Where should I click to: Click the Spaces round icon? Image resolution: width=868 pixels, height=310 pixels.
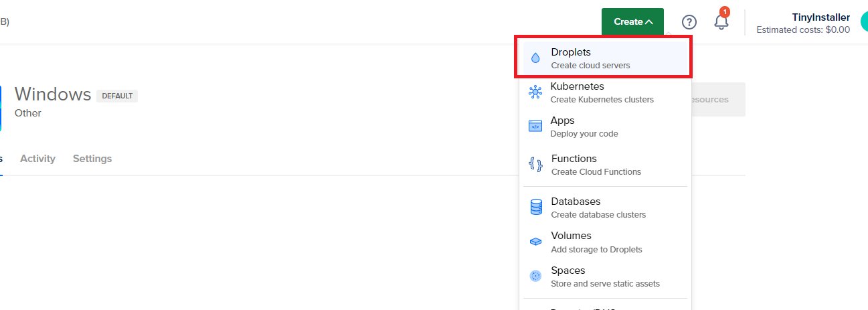[535, 276]
